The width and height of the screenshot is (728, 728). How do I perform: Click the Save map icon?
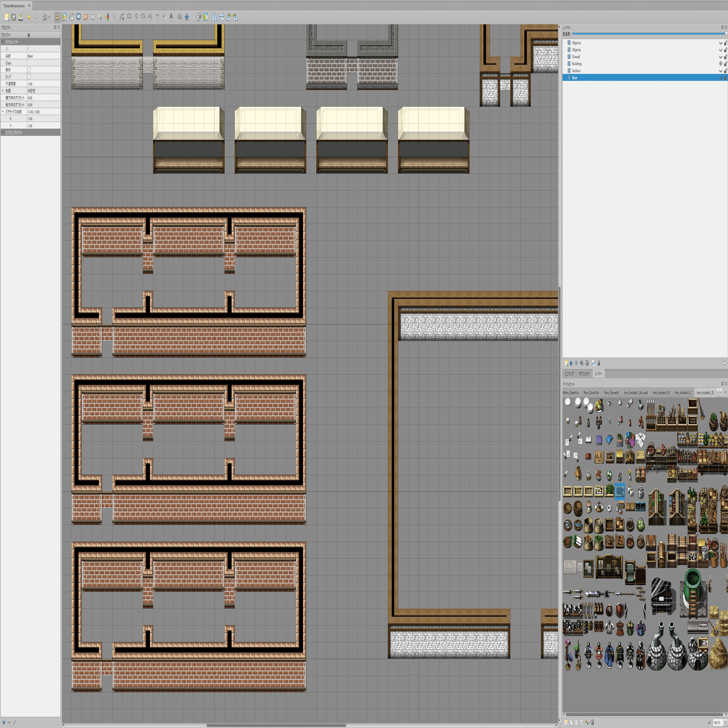coord(21,17)
